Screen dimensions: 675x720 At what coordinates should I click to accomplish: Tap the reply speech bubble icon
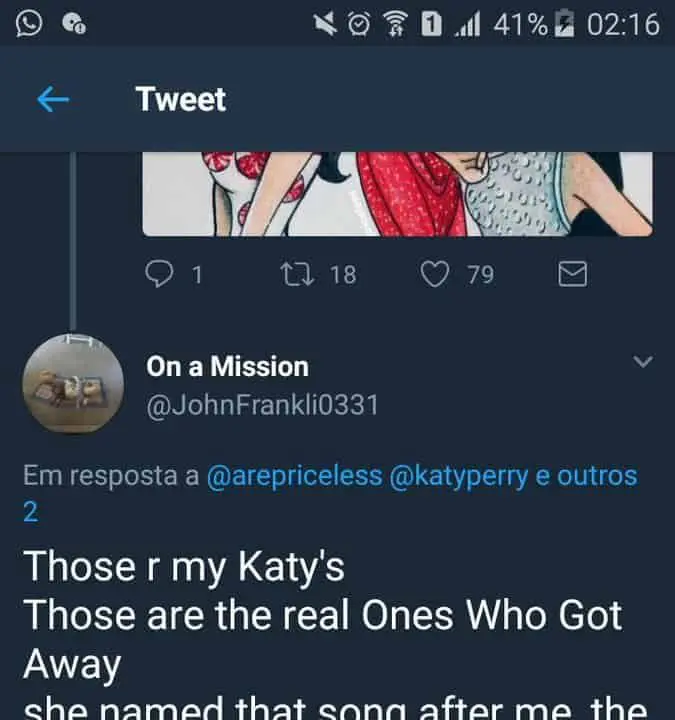click(162, 274)
